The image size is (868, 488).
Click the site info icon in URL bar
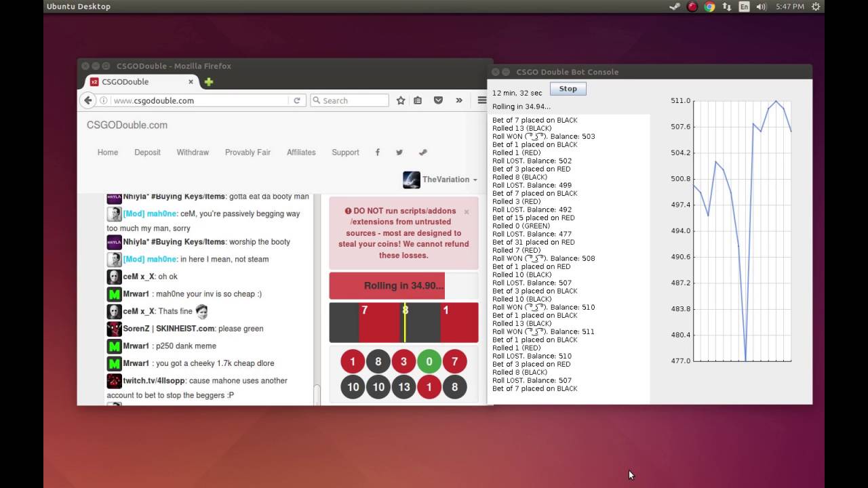pyautogui.click(x=104, y=100)
